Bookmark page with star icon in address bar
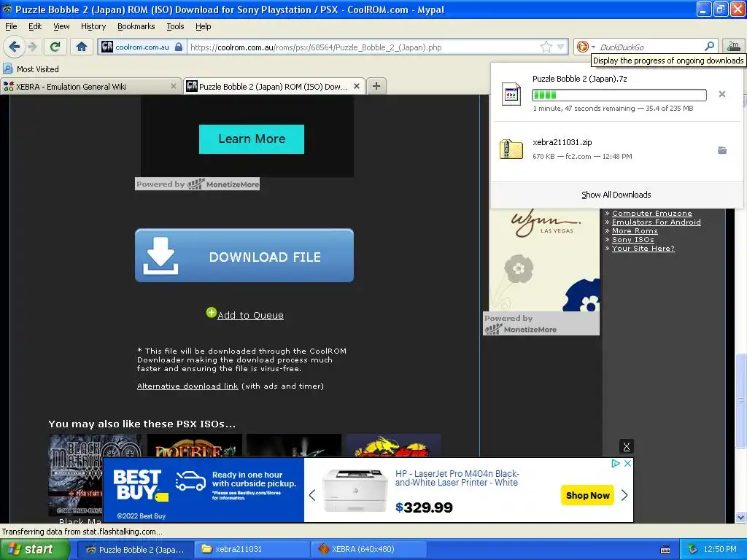Screen dimensions: 747x560 [546, 47]
